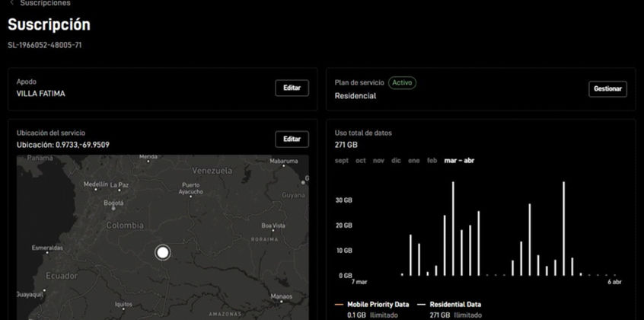Edit the VILLA FATIMA nickname

click(x=292, y=88)
